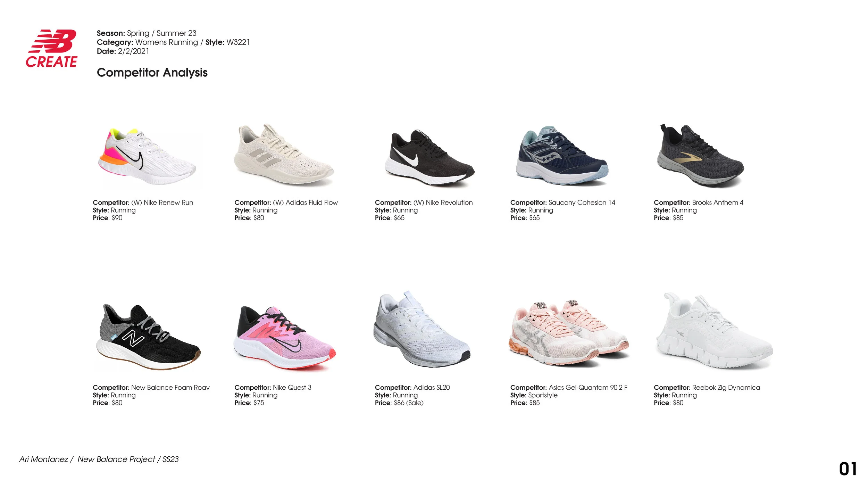Click the Brooks Anthem 4 shoe image
Viewport: 868px width, 488px height.
tap(700, 155)
